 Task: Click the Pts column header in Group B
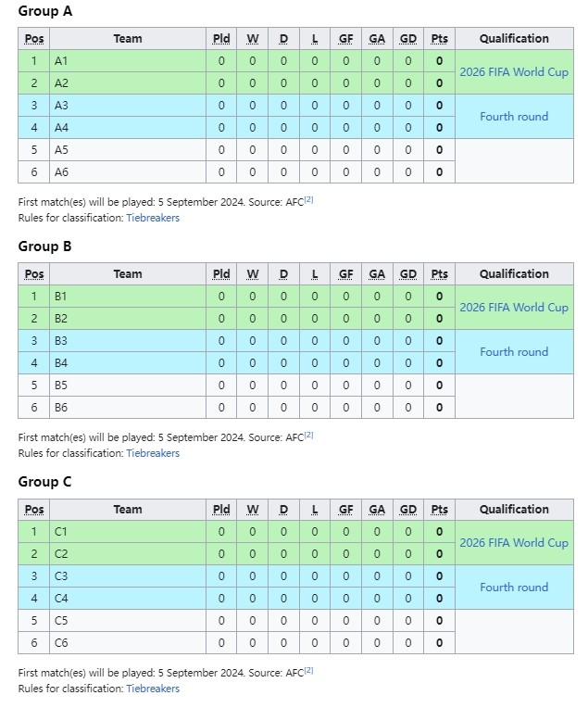tap(439, 274)
